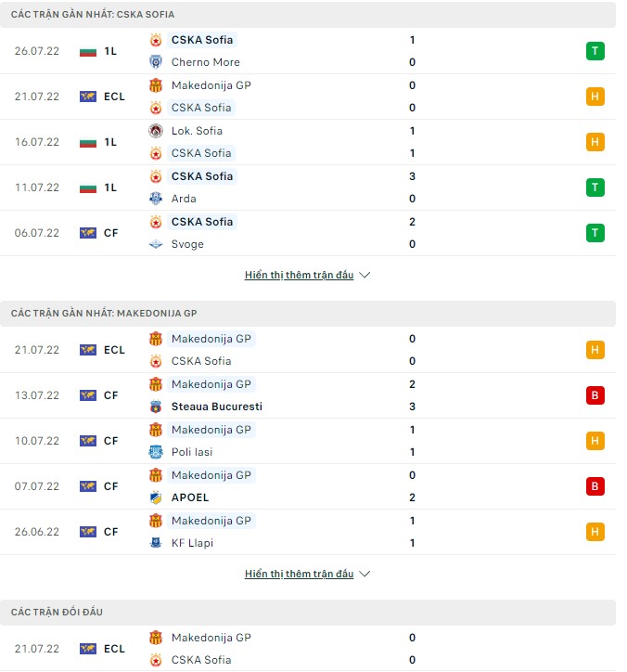Click the Svoge team logo

[x=156, y=244]
